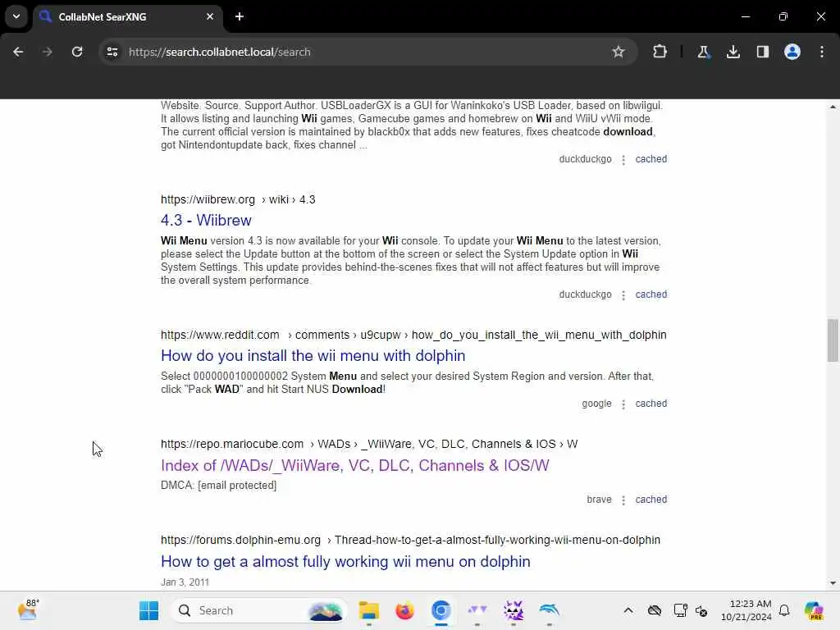The height and width of the screenshot is (630, 840).
Task: Expand options dots beside brave engine label
Action: [x=623, y=500]
